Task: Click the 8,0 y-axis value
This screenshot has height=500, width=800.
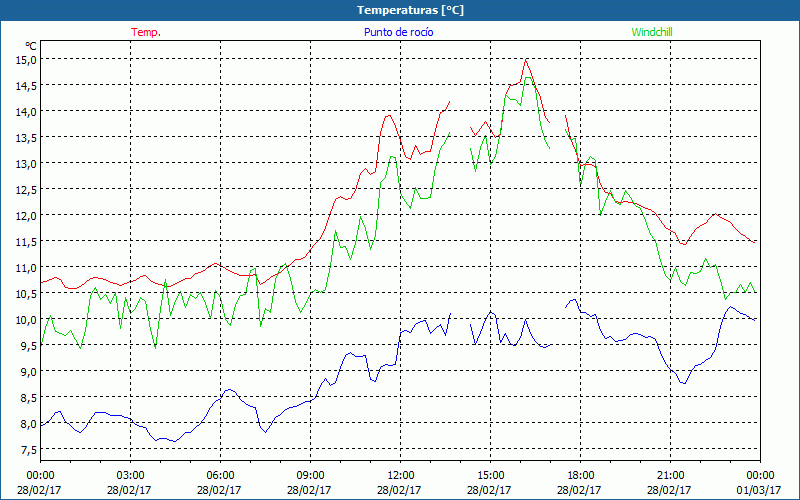Action: pos(29,424)
